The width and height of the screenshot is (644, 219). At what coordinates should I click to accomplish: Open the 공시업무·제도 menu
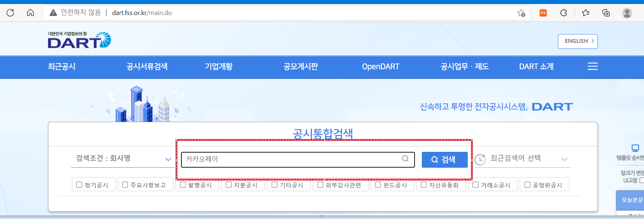pyautogui.click(x=464, y=66)
